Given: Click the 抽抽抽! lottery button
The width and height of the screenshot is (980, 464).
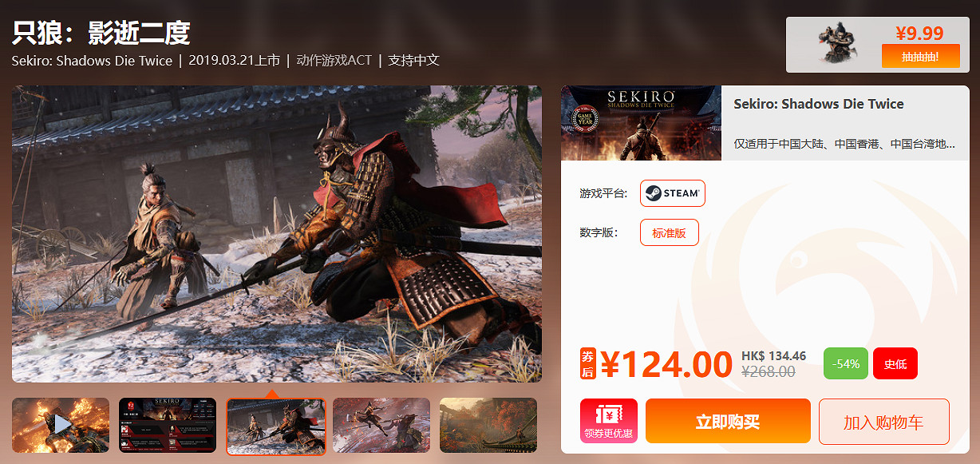Looking at the screenshot, I should pos(919,57).
